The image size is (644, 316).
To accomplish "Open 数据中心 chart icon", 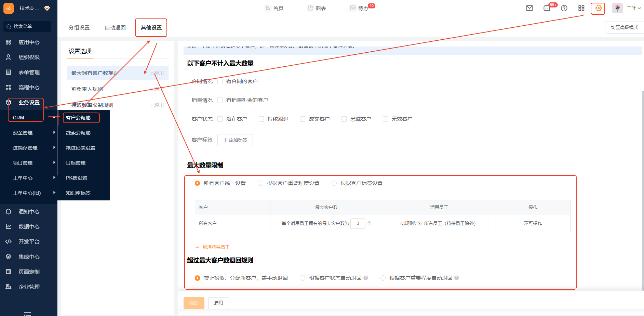I will click(9, 226).
